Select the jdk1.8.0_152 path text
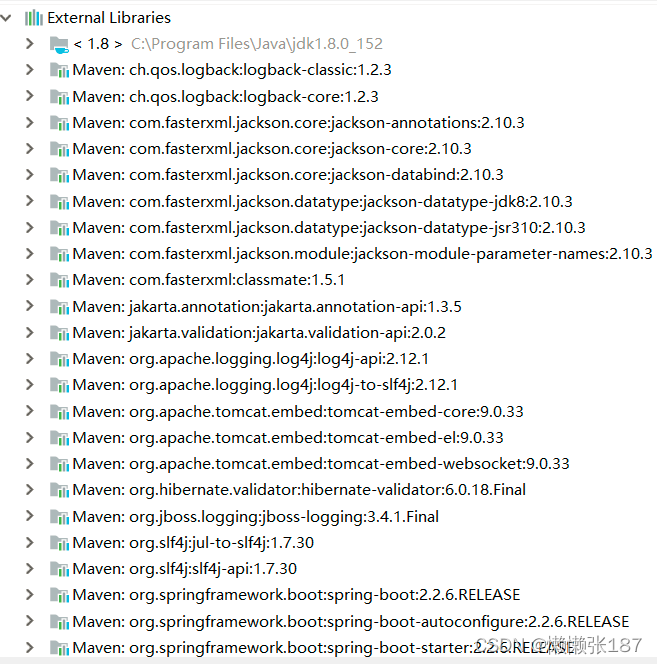Viewport: 657px width, 664px height. (257, 44)
